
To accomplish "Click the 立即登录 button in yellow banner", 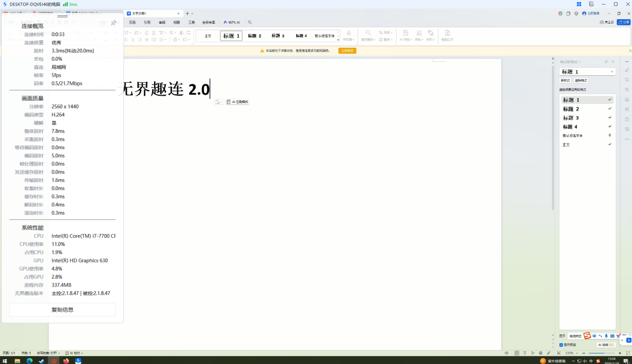I will pos(347,51).
